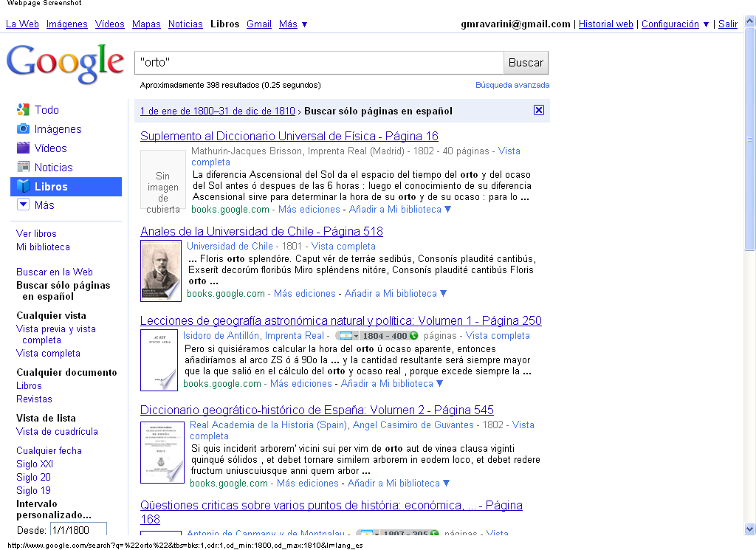This screenshot has width=756, height=550.
Task: Filter results by Siglo 19
Action: tap(33, 490)
